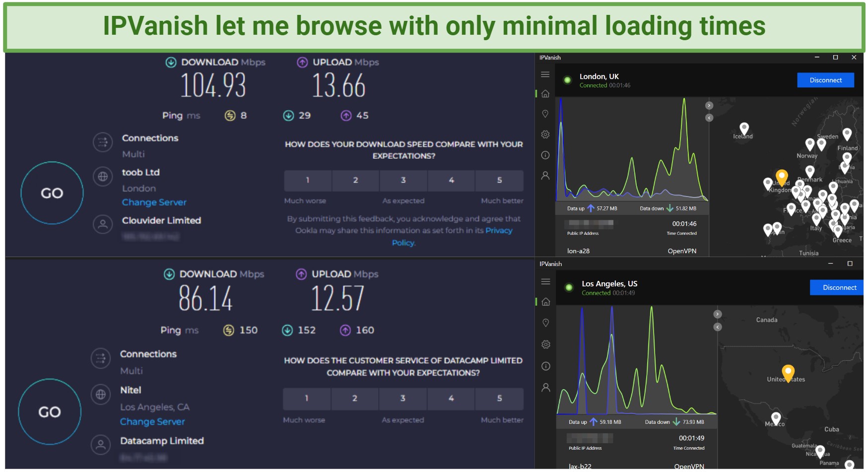Open locations pin in Los Angeles IPVanish sidebar
This screenshot has height=472, width=868.
pyautogui.click(x=545, y=323)
